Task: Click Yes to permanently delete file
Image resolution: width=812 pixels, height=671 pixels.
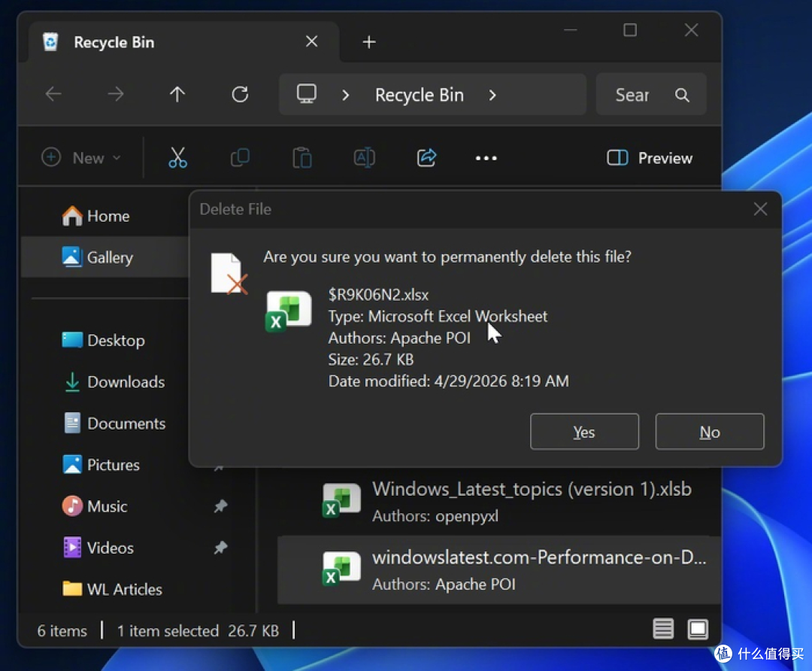Action: [584, 432]
